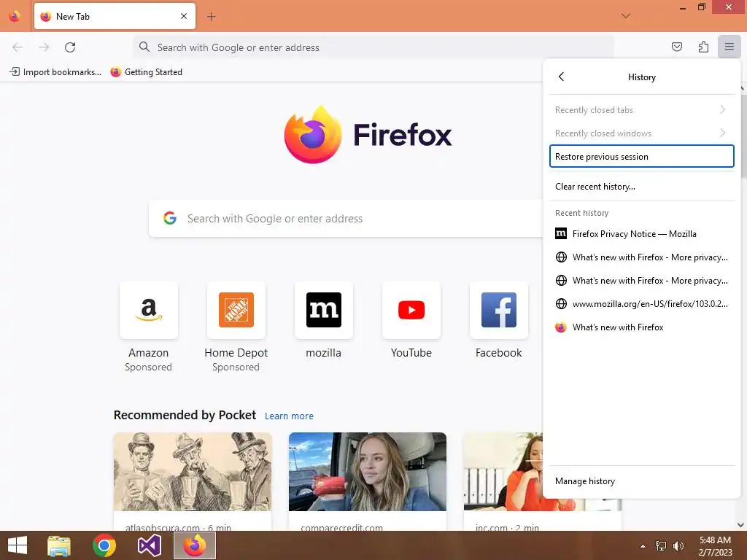Open the comparecredit.com Pocket story thumbnail
Viewport: 747px width, 560px height.
[368, 472]
